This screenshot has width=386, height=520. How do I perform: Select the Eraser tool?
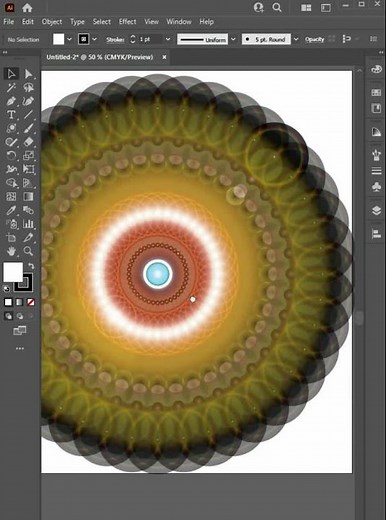[28, 142]
